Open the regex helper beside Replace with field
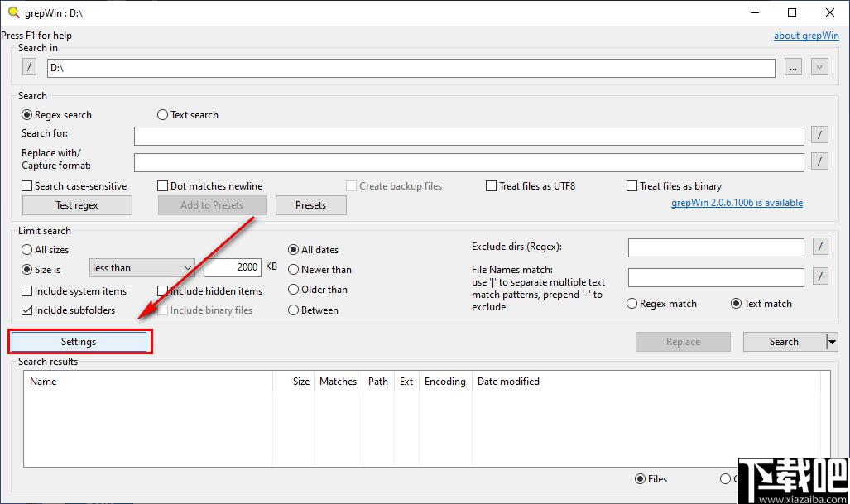 (819, 161)
